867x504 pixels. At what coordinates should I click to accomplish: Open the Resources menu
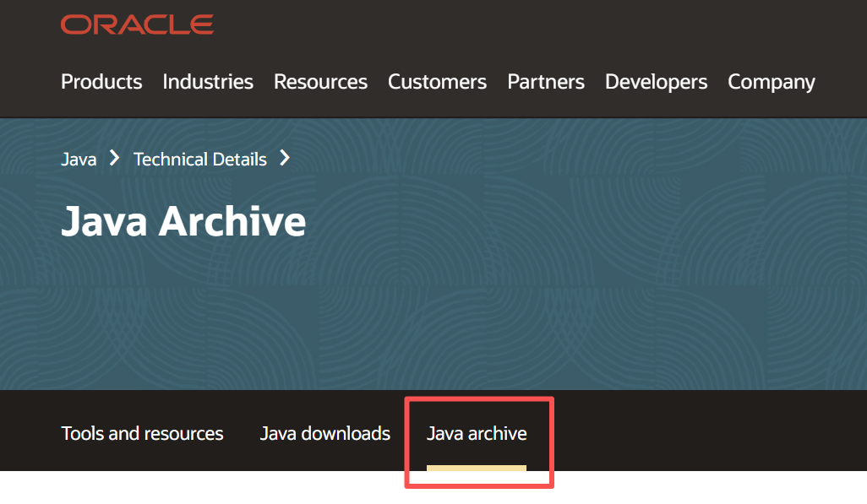[x=321, y=82]
